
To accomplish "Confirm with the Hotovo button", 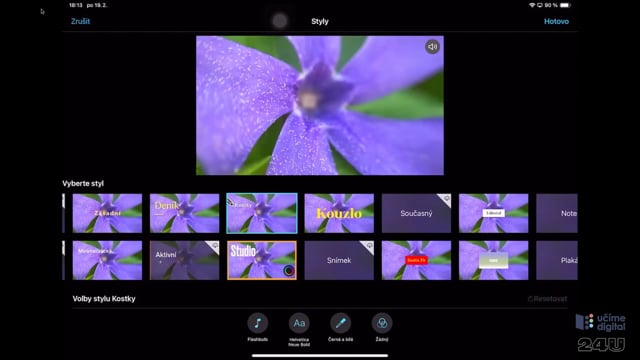I will (x=556, y=21).
